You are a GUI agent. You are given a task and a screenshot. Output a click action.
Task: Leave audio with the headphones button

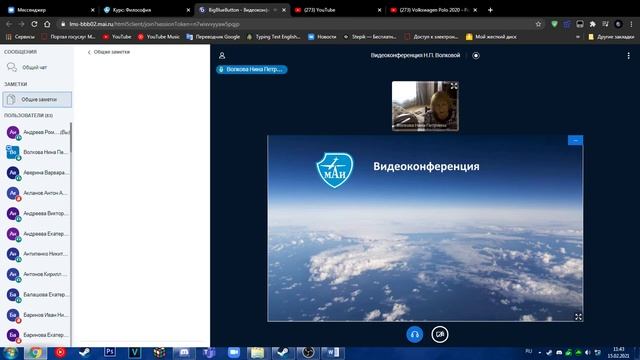414,334
